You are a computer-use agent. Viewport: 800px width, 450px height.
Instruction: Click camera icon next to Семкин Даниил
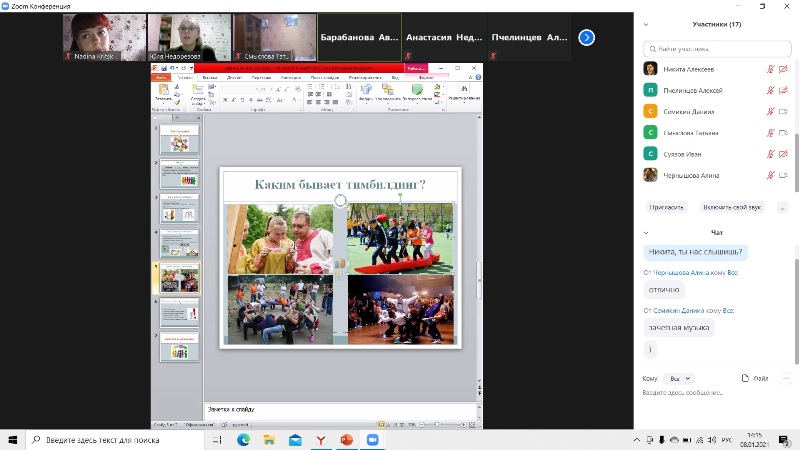click(784, 111)
